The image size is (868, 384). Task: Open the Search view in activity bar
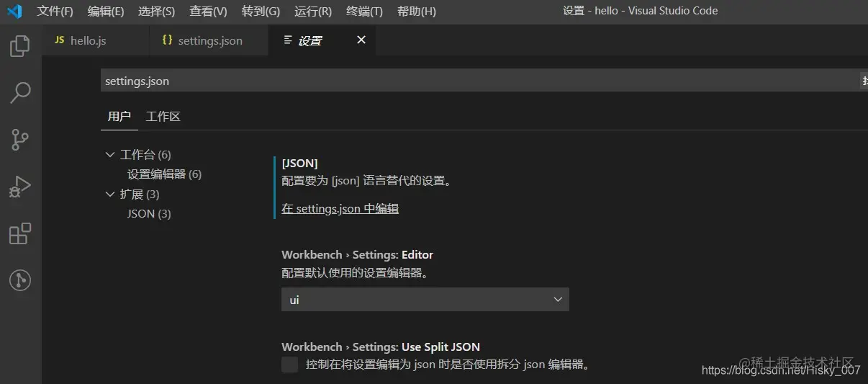coord(20,92)
